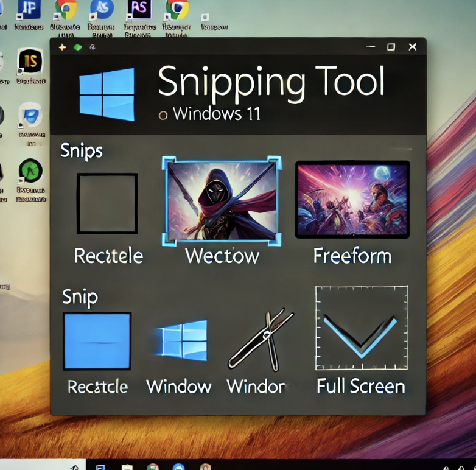Minimize the Snipping Tool window
Viewport: 476px width, 470px height.
coord(371,47)
